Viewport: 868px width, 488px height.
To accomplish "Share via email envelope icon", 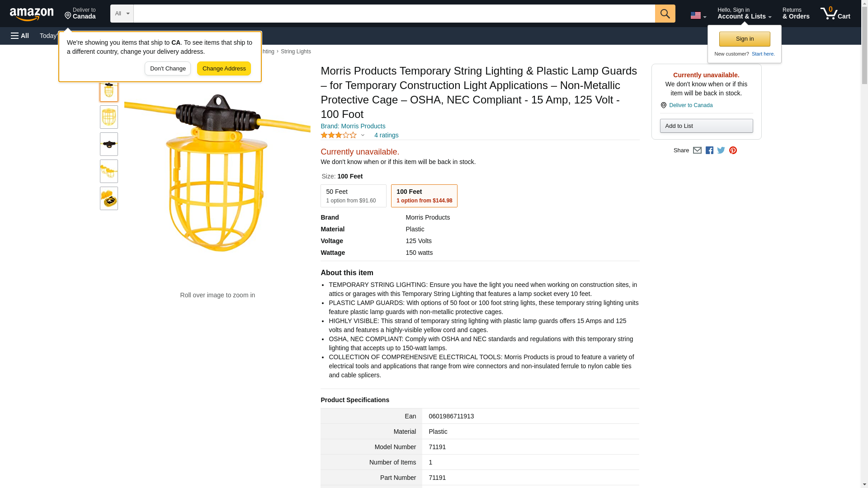I will [x=697, y=150].
